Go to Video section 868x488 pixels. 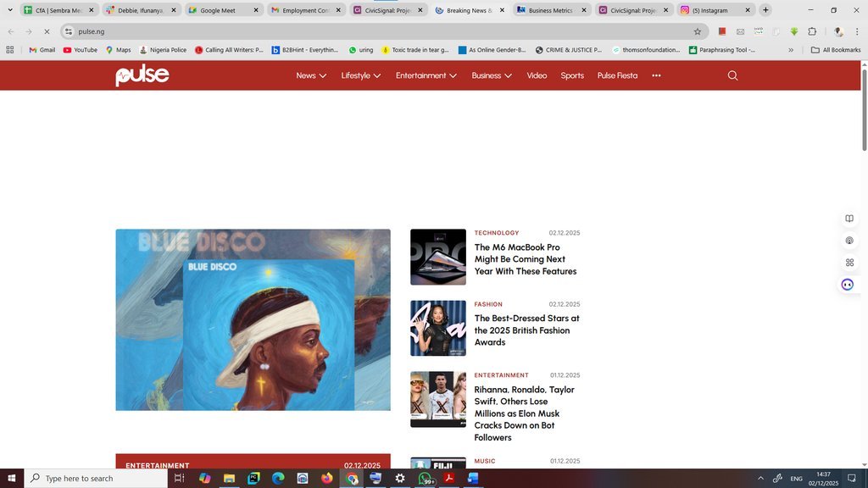[x=537, y=75]
